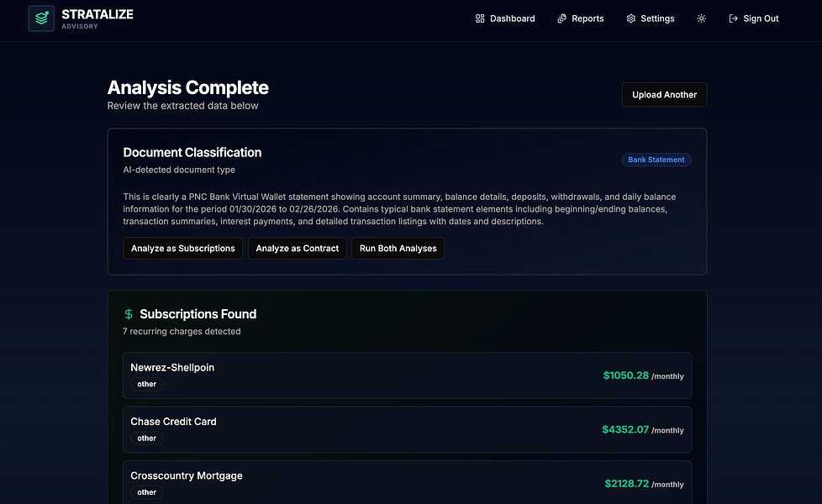
Task: Click the Upload Another button
Action: tap(664, 95)
